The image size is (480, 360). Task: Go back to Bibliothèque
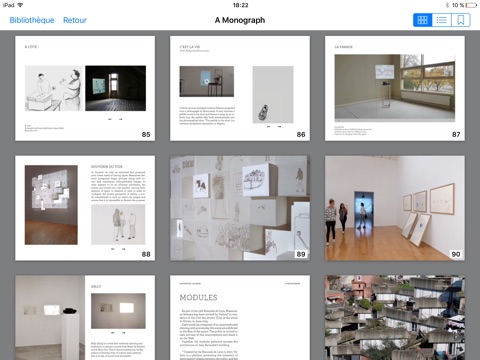click(32, 20)
